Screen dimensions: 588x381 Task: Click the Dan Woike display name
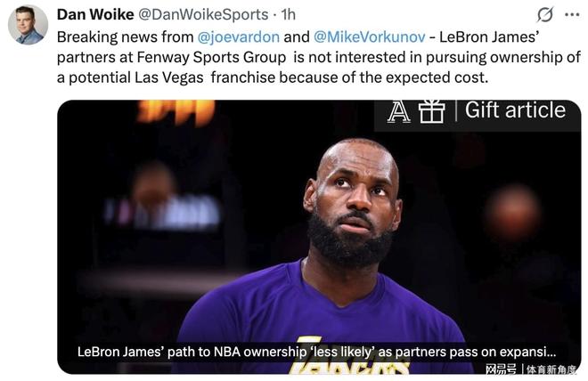pyautogui.click(x=95, y=14)
